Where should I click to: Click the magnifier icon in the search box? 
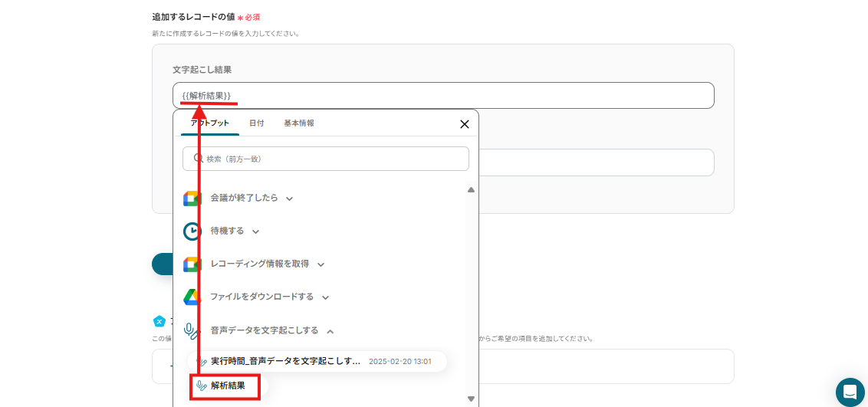pyautogui.click(x=199, y=158)
